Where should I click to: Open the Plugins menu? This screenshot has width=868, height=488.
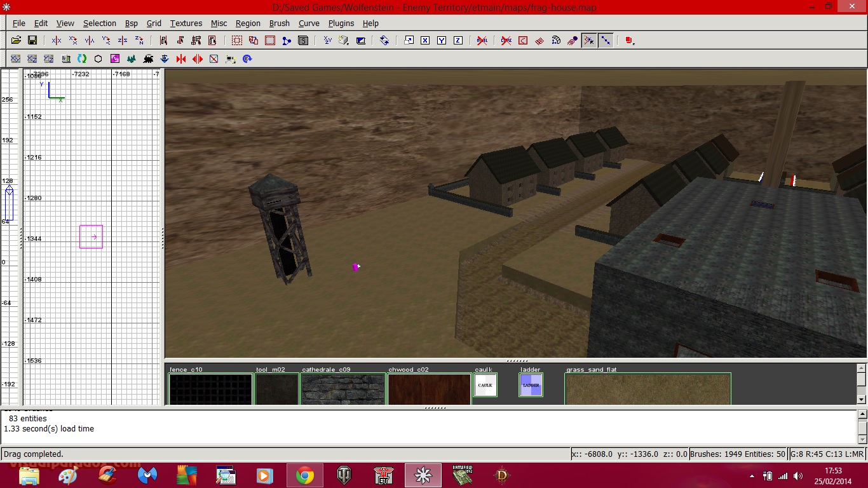pyautogui.click(x=341, y=24)
